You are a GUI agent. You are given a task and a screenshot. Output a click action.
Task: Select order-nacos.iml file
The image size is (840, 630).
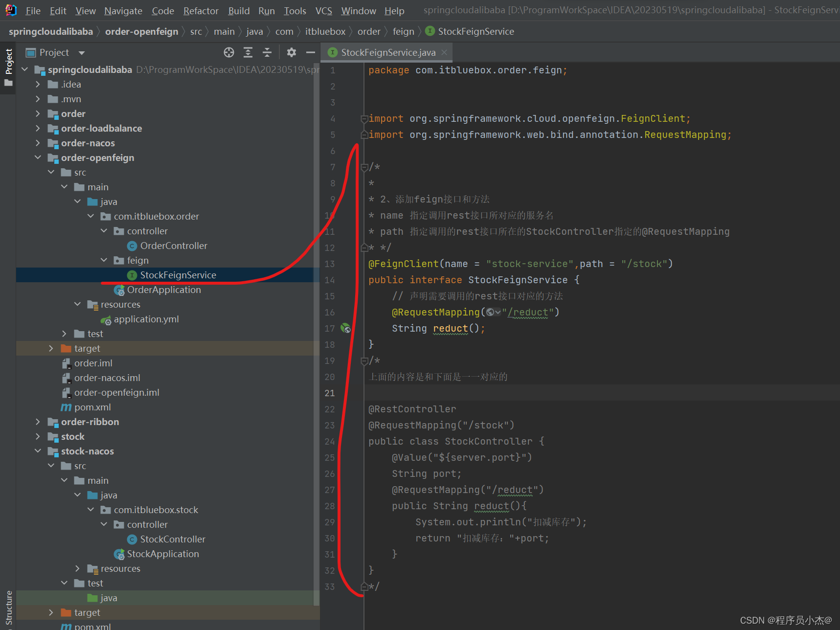pyautogui.click(x=107, y=378)
